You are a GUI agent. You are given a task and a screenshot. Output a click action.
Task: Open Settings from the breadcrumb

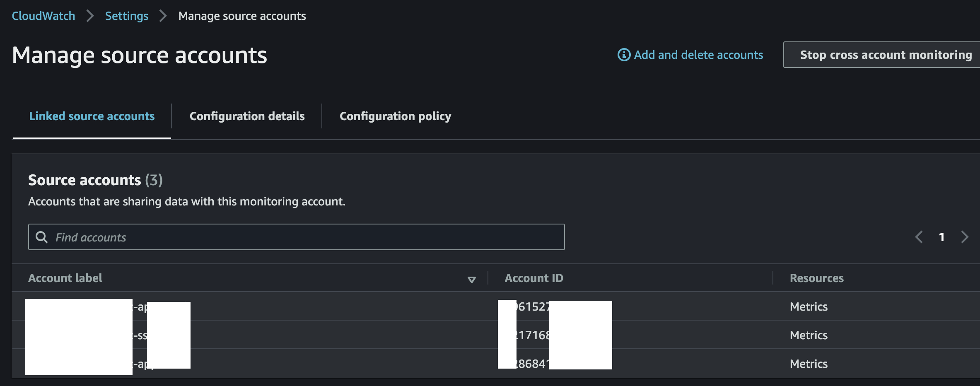coord(127,16)
